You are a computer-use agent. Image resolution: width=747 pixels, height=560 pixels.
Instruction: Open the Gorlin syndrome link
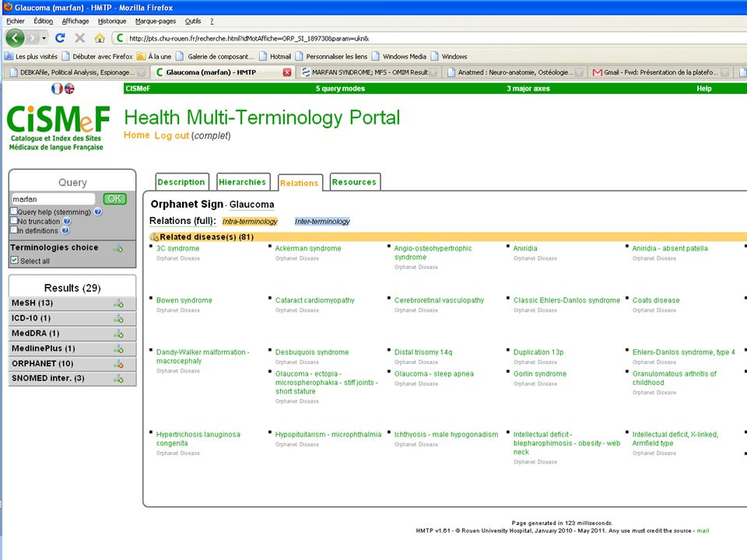[540, 374]
